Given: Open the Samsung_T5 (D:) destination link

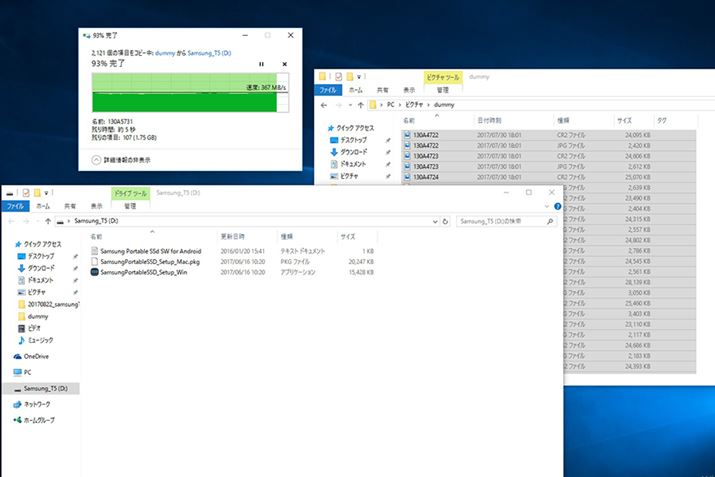Looking at the screenshot, I should [x=212, y=51].
